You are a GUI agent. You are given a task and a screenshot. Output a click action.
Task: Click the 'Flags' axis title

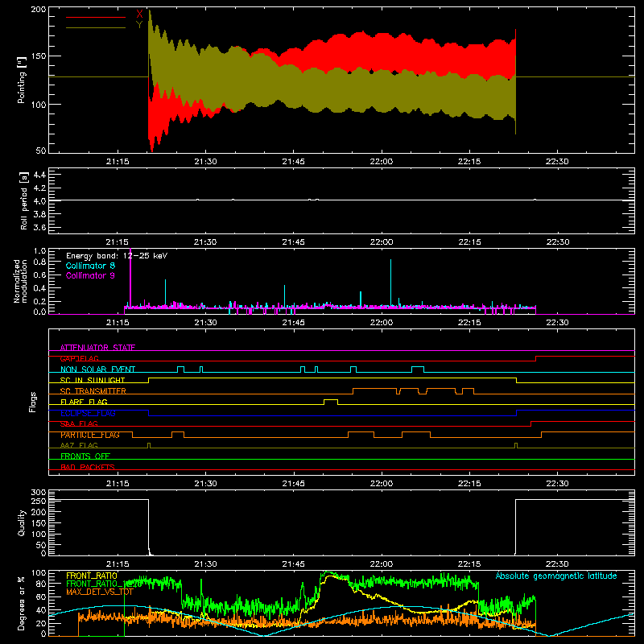[33, 402]
